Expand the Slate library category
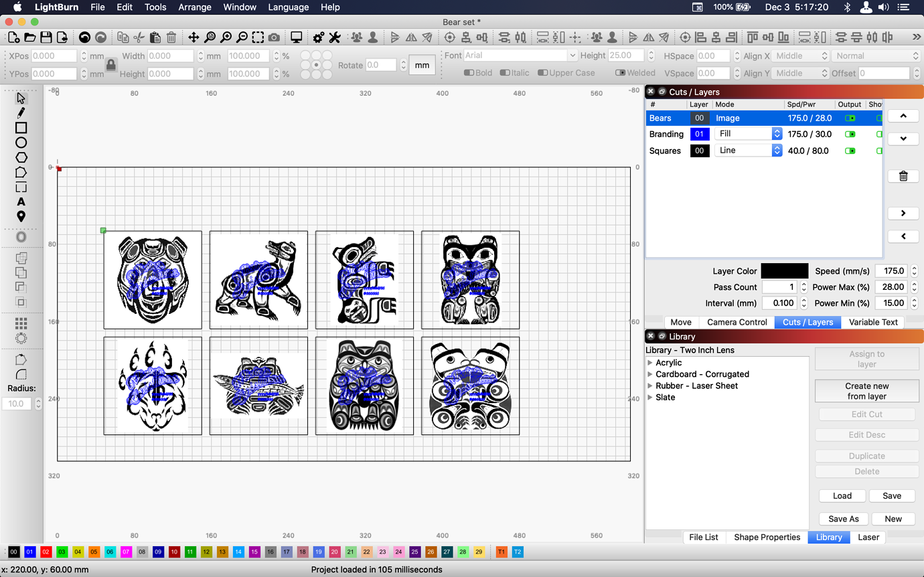Screen dimensions: 924x577 (x=650, y=397)
